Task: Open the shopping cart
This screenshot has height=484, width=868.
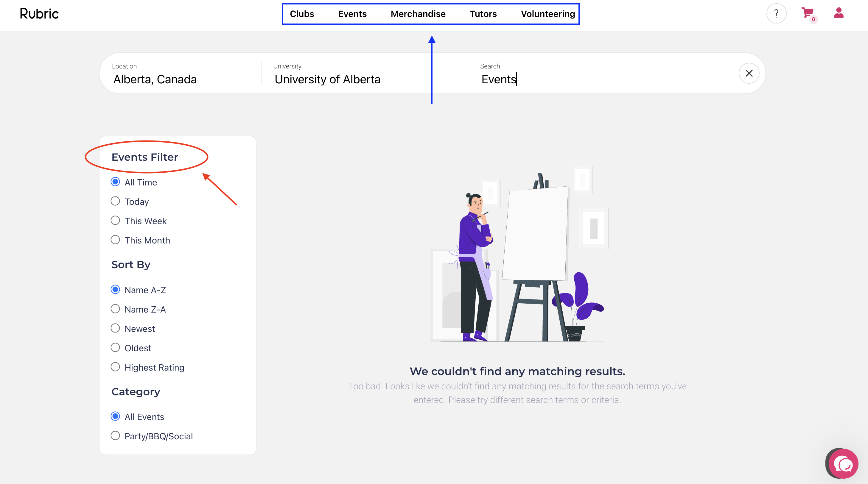Action: coord(808,13)
